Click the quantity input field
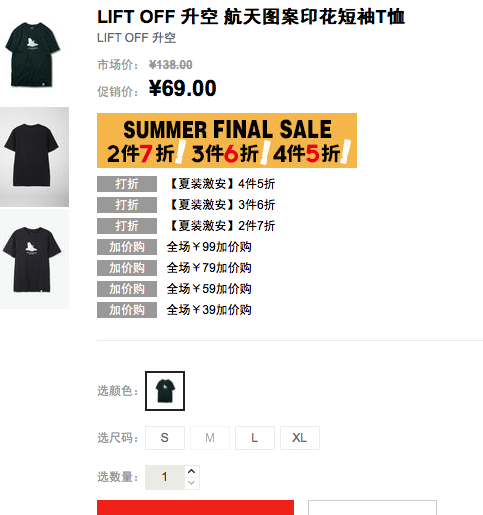 click(x=165, y=477)
